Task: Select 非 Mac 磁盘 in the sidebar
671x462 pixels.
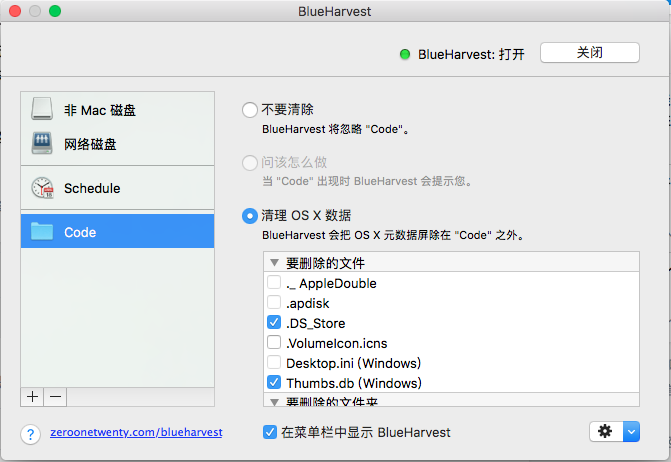Action: [117, 110]
